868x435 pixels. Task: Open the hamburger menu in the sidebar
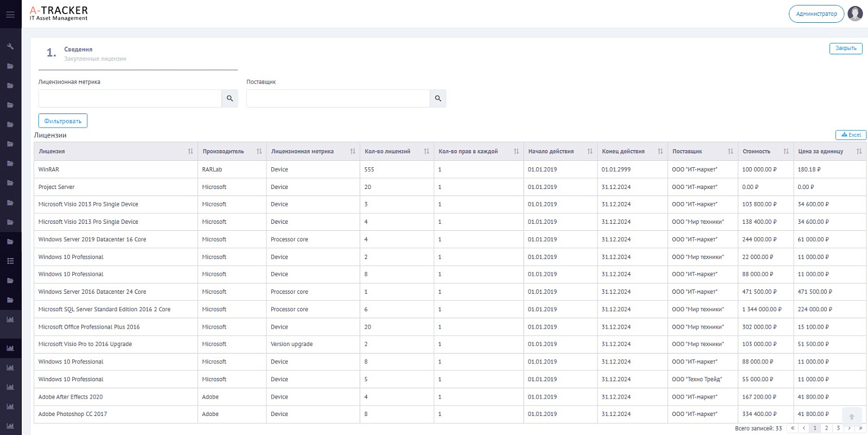(x=10, y=15)
